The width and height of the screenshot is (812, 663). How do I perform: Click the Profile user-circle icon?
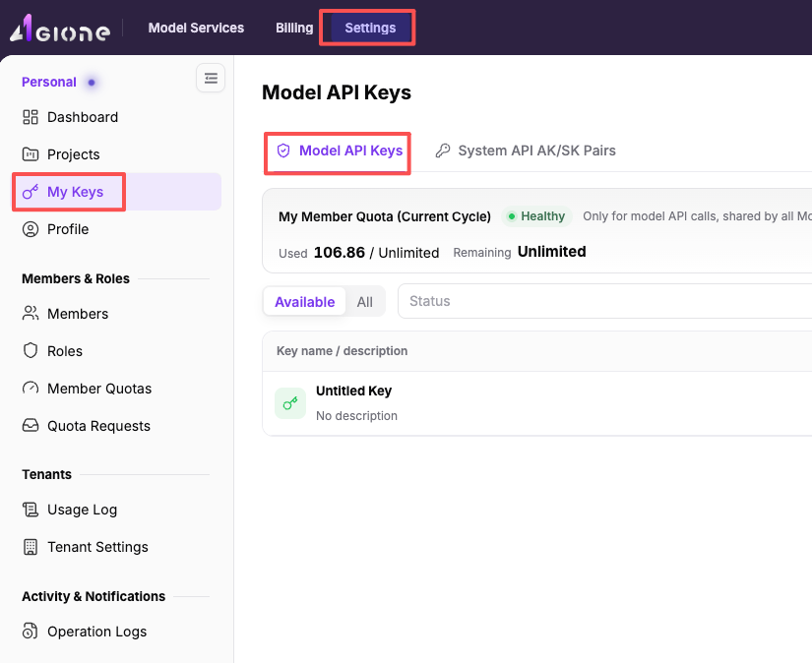tap(31, 229)
